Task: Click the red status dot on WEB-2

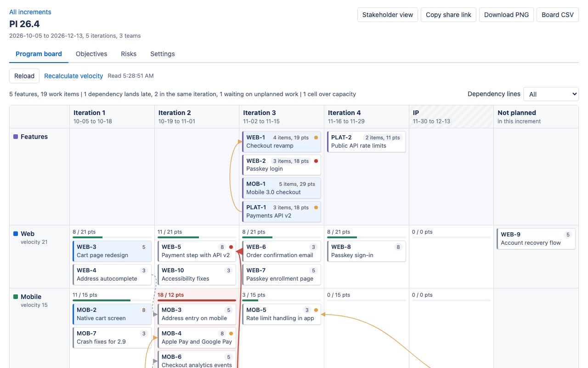Action: coord(316,161)
